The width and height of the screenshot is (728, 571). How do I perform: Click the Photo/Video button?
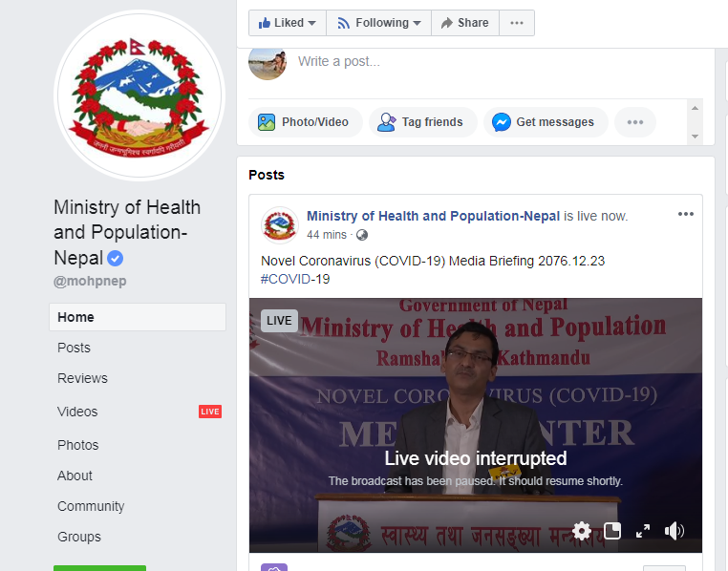[305, 122]
